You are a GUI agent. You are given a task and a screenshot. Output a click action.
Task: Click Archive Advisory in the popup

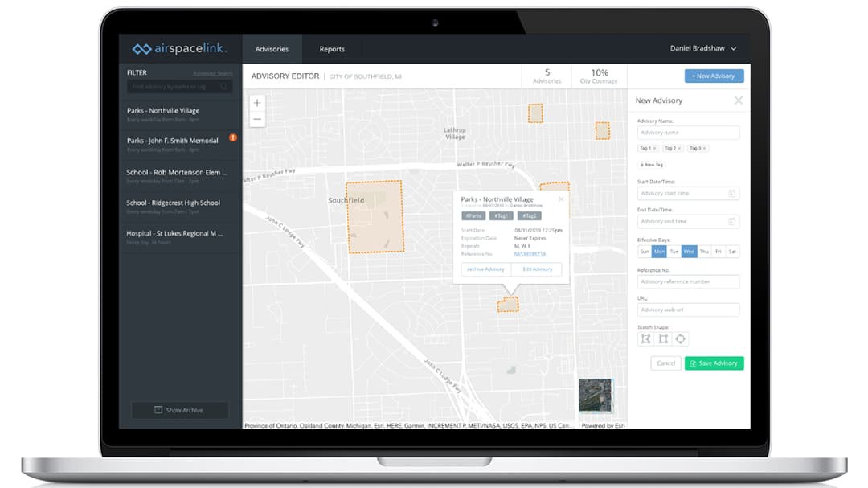[x=485, y=269]
